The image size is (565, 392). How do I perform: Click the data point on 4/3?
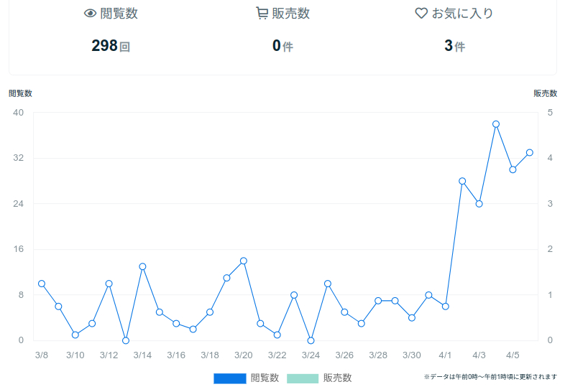point(479,204)
